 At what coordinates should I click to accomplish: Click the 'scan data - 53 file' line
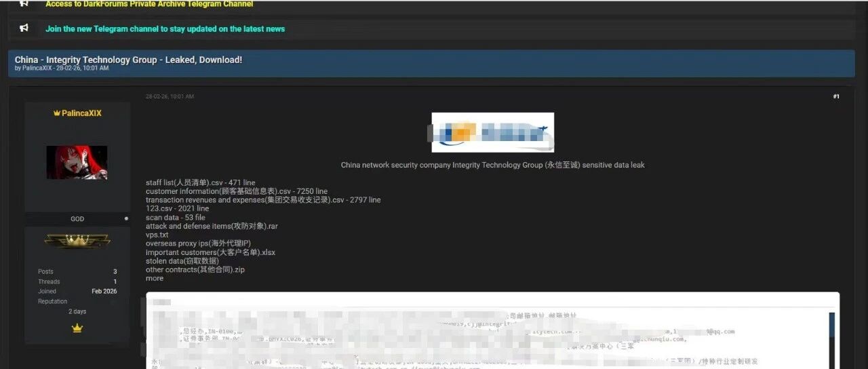tap(176, 218)
